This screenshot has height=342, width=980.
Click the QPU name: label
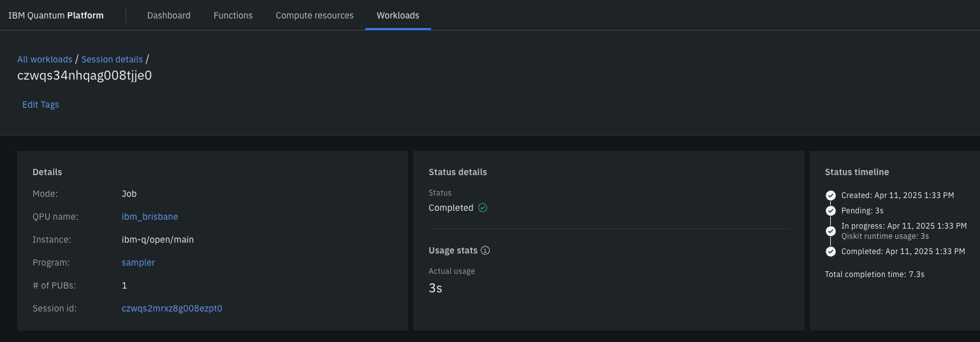click(55, 217)
